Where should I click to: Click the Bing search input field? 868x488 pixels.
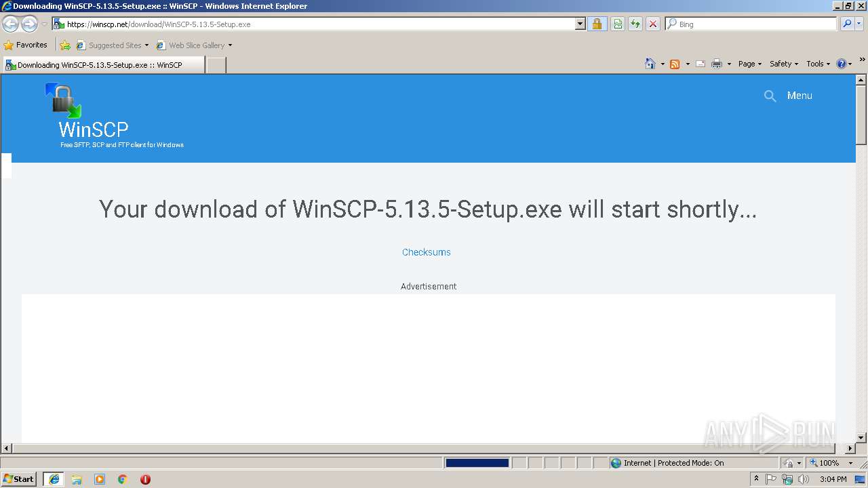point(752,24)
